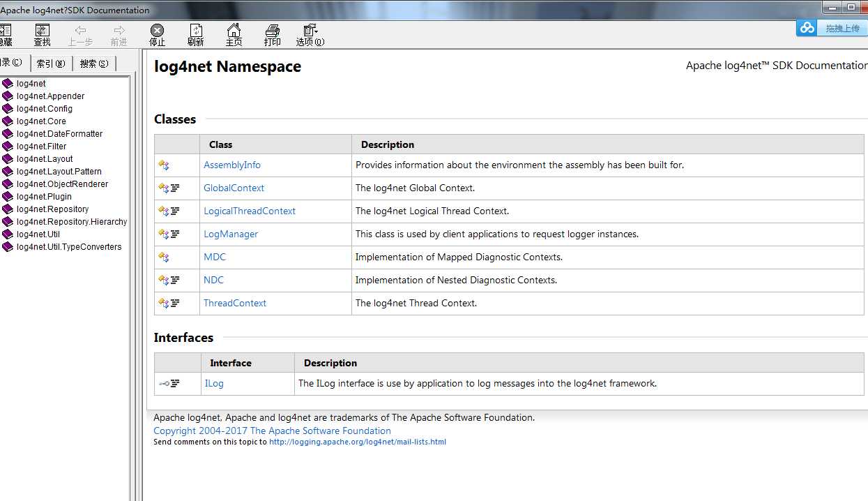Image resolution: width=868 pixels, height=501 pixels.
Task: Click the book icon beside log4net.Config
Action: point(8,109)
